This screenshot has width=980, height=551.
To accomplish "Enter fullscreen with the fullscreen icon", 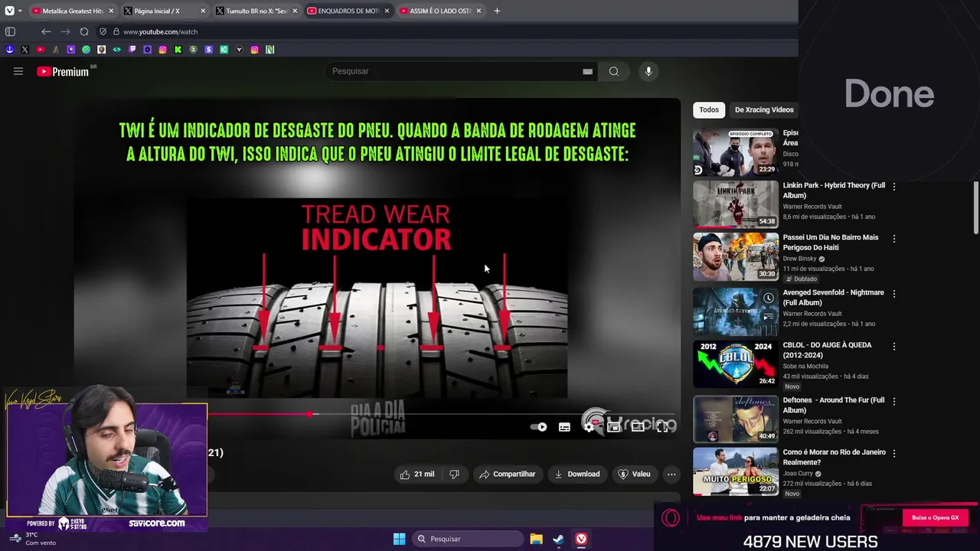I will click(x=662, y=427).
